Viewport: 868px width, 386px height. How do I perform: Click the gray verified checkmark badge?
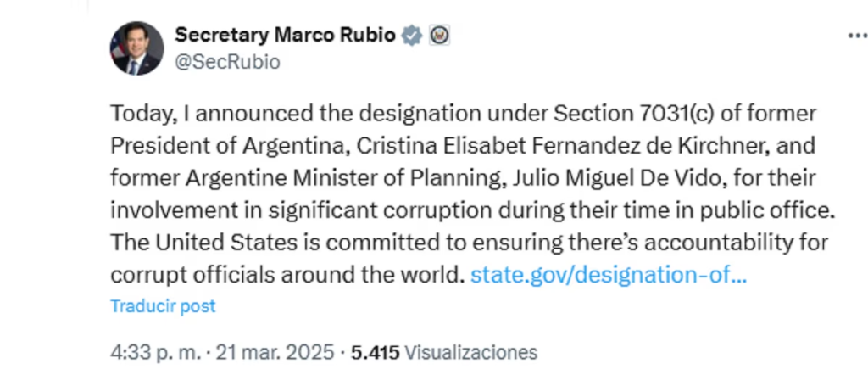412,36
